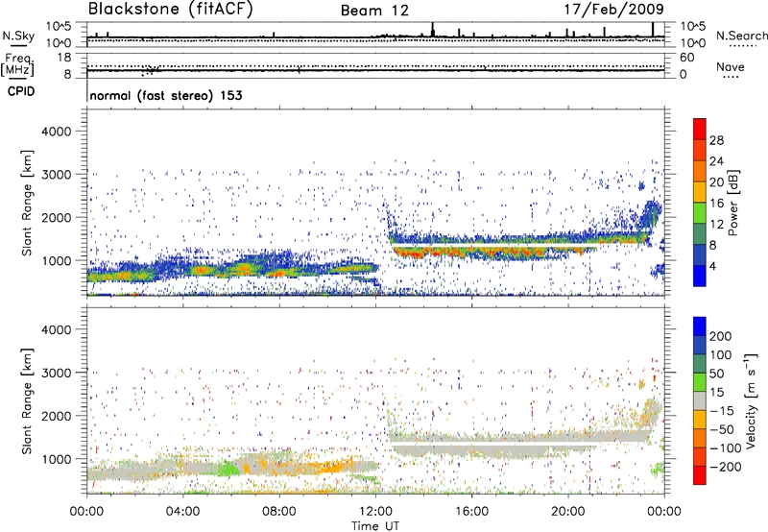
Task: Click the 'CPID' row label
Action: click(x=21, y=91)
